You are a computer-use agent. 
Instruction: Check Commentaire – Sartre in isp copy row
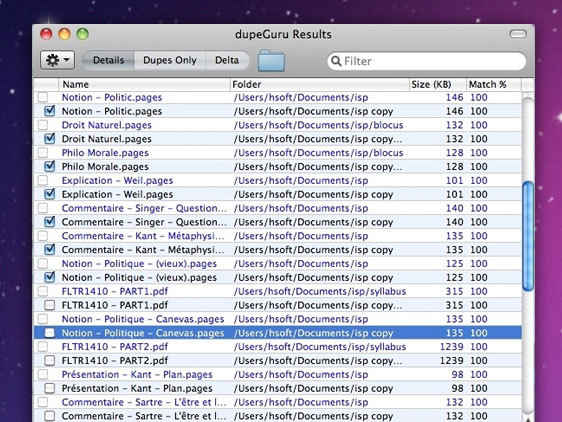pos(49,416)
